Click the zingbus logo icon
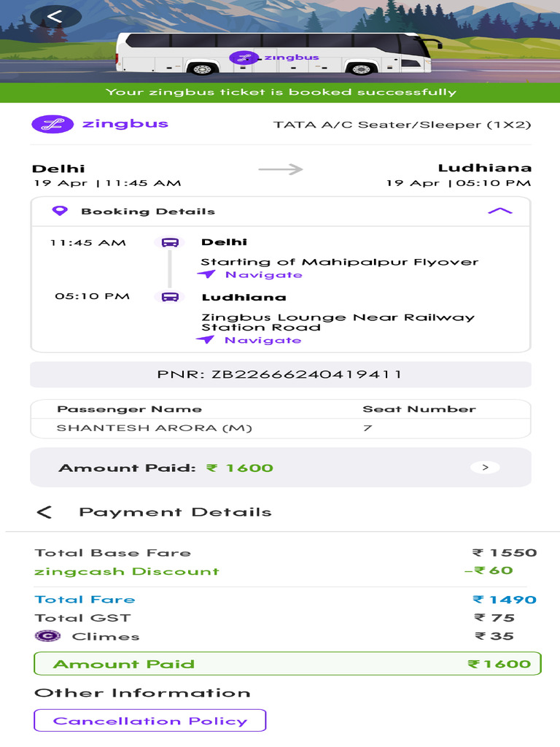The height and width of the screenshot is (747, 560). (53, 124)
